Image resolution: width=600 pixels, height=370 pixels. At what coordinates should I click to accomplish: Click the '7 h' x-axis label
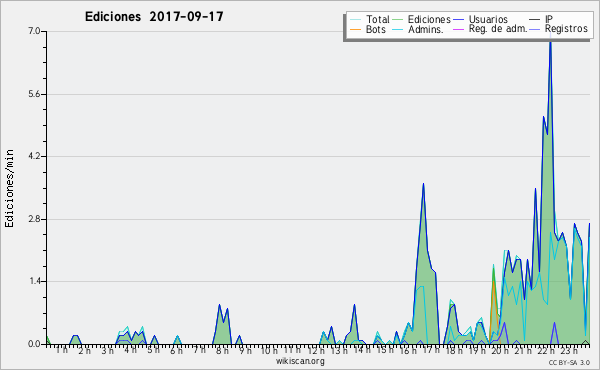(199, 350)
